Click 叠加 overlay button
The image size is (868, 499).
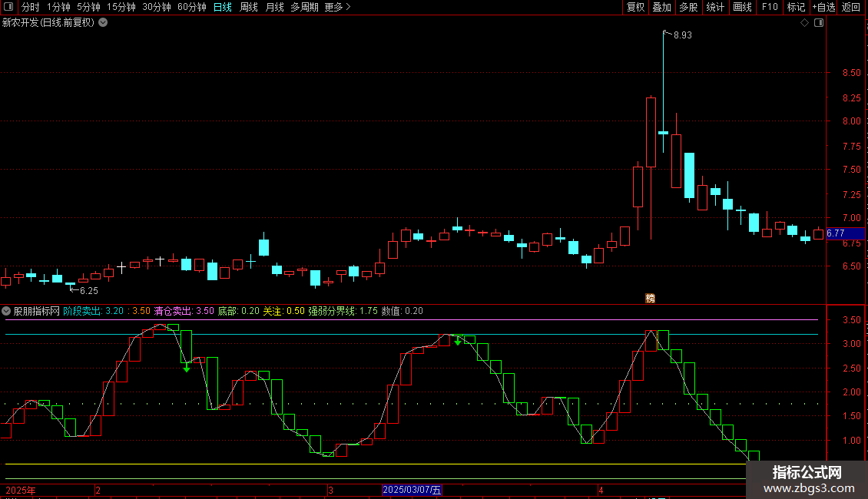[662, 7]
